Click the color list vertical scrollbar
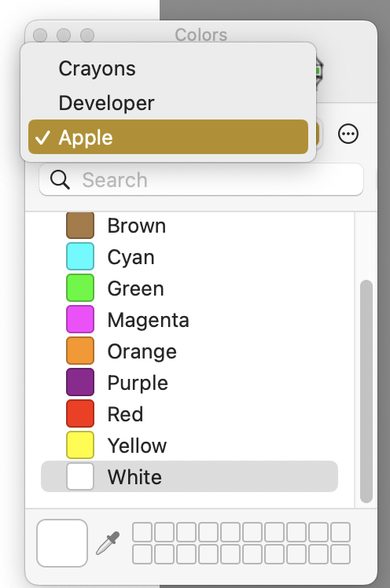Image resolution: width=390 pixels, height=588 pixels. pyautogui.click(x=366, y=391)
